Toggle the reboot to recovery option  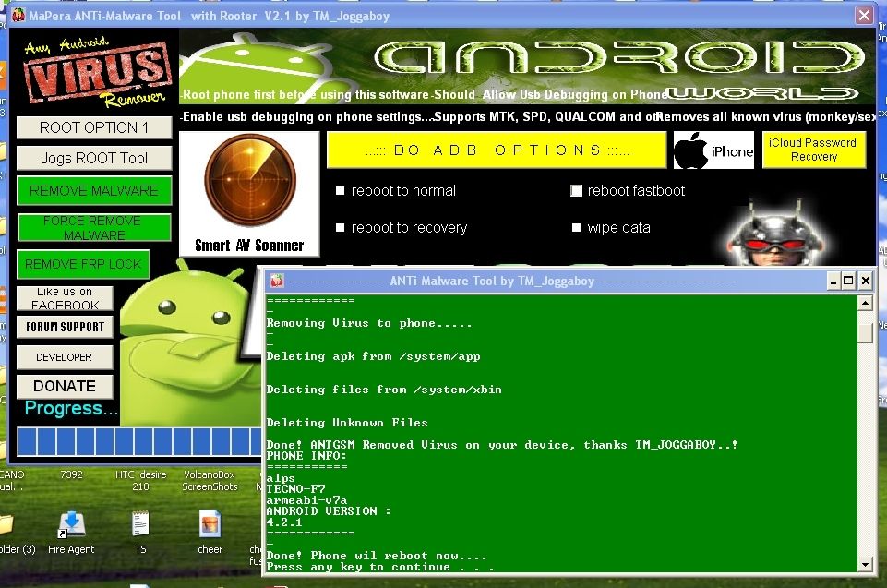pos(340,228)
